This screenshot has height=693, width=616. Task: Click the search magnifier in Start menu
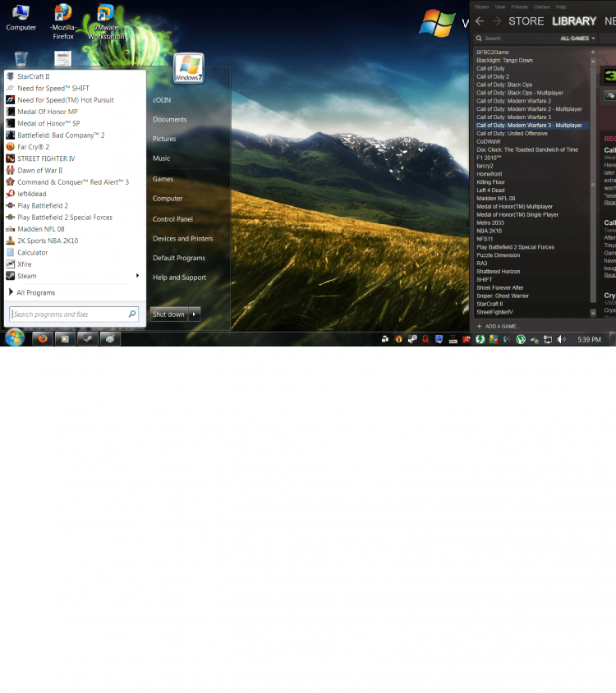coord(131,314)
